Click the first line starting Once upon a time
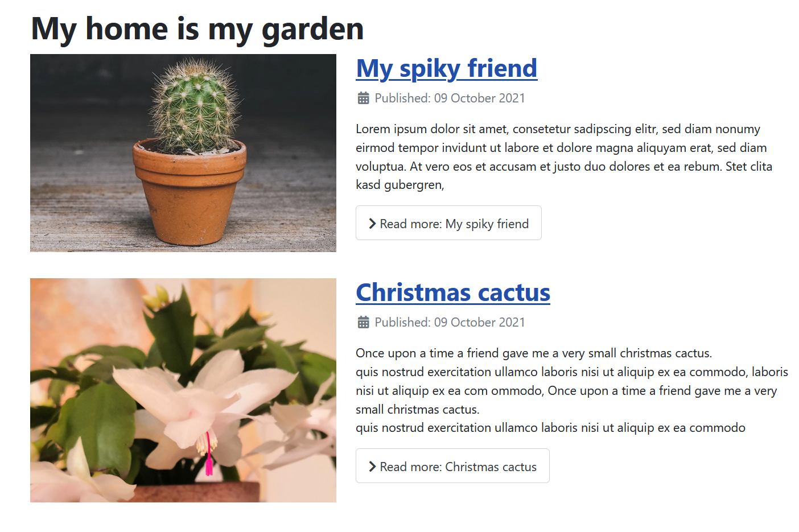The height and width of the screenshot is (532, 799). pos(533,353)
